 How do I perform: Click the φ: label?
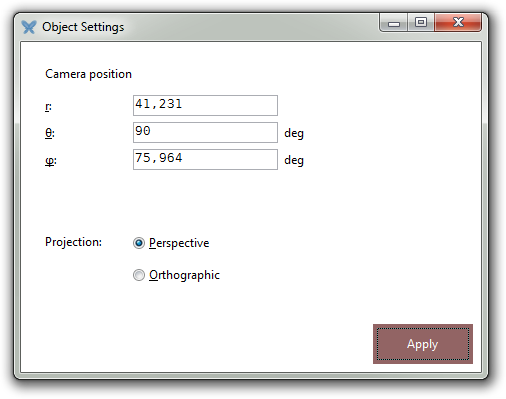(x=51, y=161)
